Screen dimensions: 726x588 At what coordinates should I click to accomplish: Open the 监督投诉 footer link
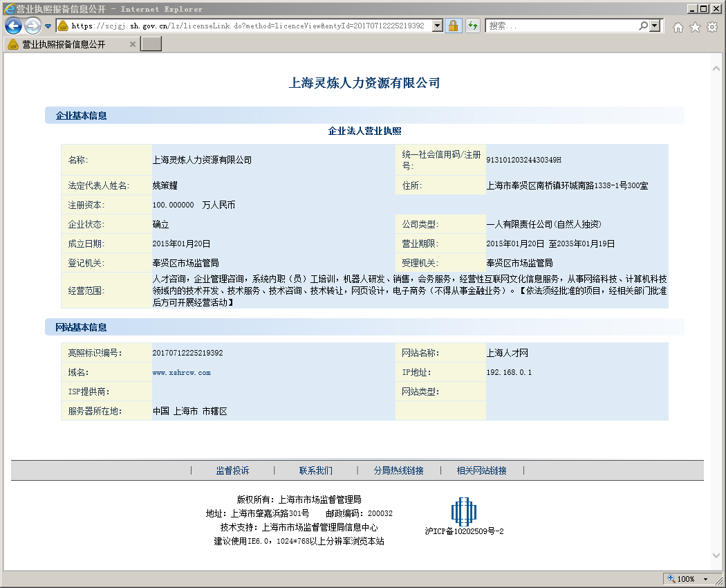point(232,471)
